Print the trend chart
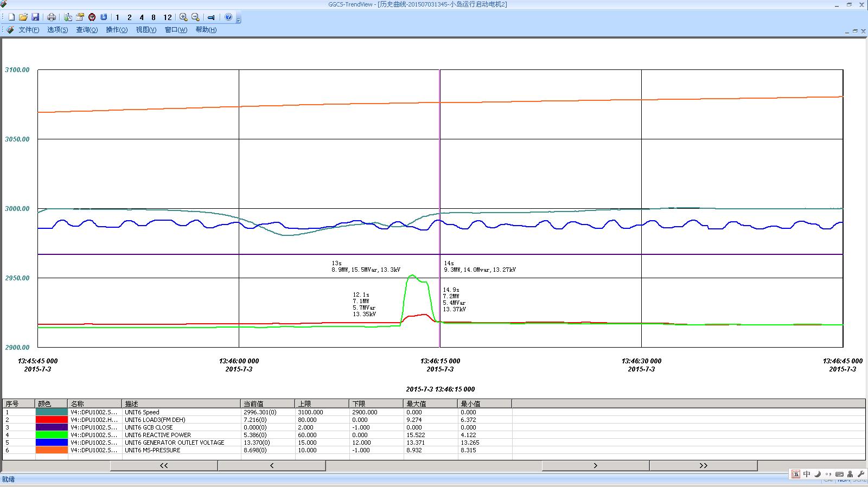 [x=52, y=17]
